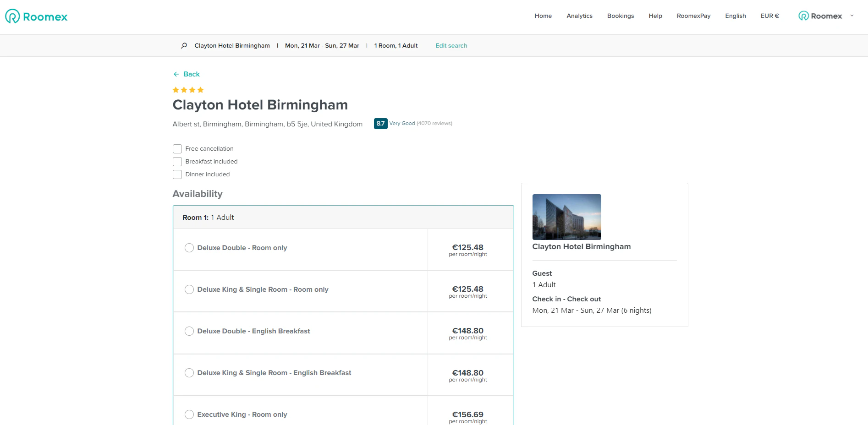Click the Clayton Hotel building thumbnail
Viewport: 868px width, 425px height.
pyautogui.click(x=566, y=217)
